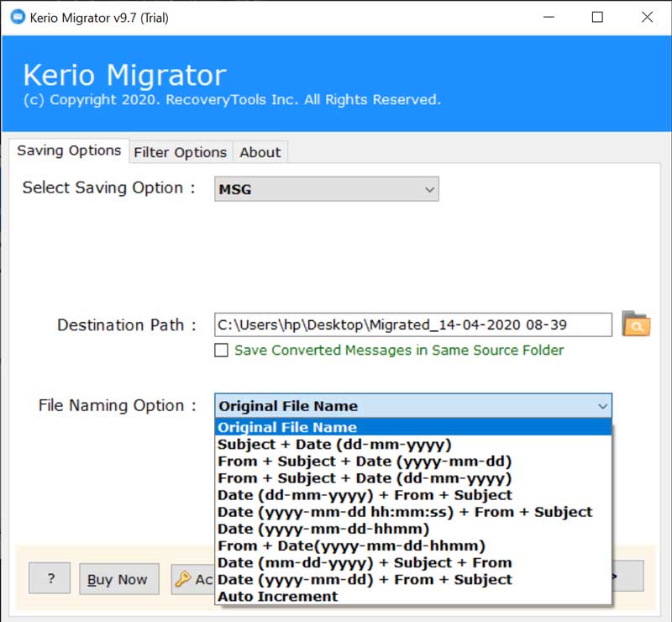Viewport: 672px width, 622px height.
Task: Choose Date (mm-dd-yyyy) + Subject + From
Action: click(x=413, y=563)
